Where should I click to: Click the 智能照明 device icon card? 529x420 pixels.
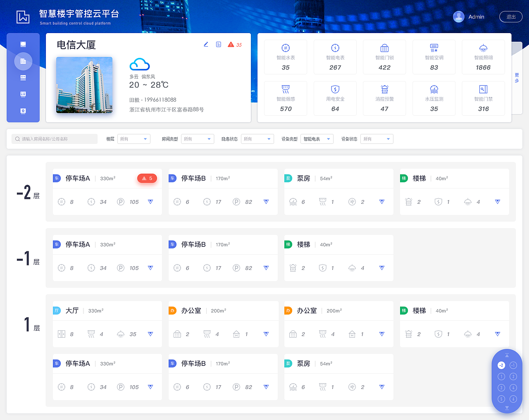click(483, 57)
